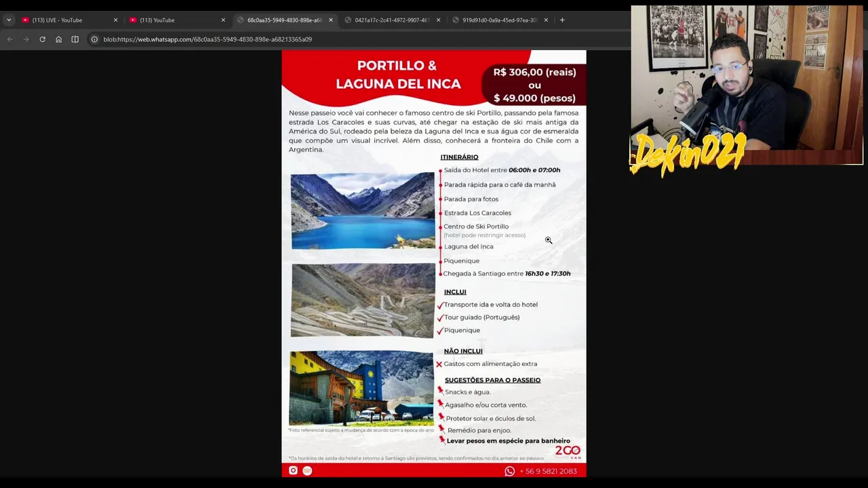Click 'Centro de Ski Portillo' itinerary line

(x=476, y=226)
